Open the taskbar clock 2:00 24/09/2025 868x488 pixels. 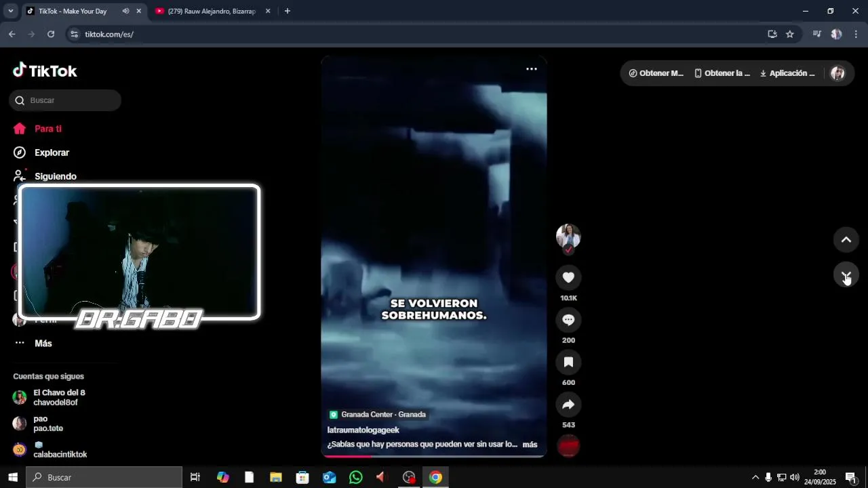pos(820,477)
